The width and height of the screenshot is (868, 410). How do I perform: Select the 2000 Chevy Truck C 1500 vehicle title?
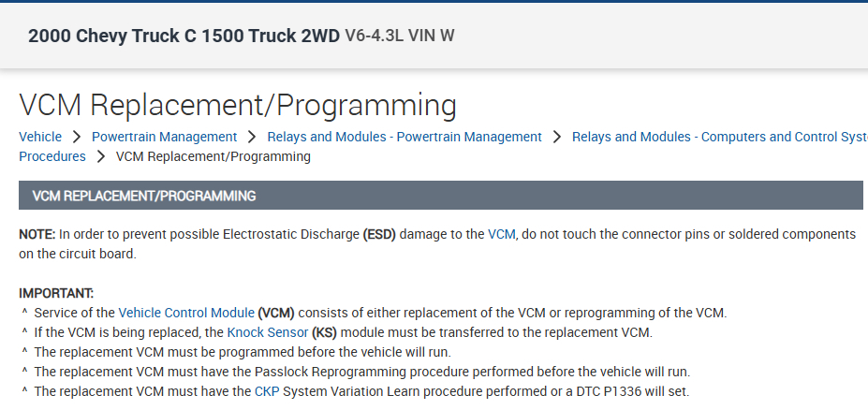184,37
